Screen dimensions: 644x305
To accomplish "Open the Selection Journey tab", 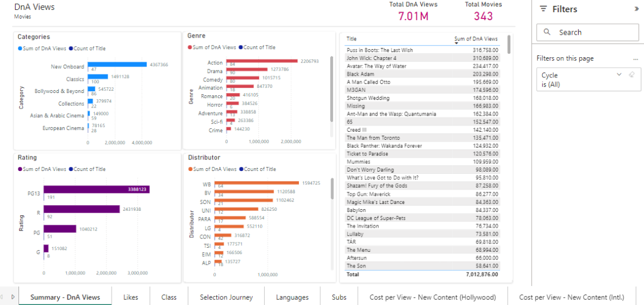I will coord(226,297).
